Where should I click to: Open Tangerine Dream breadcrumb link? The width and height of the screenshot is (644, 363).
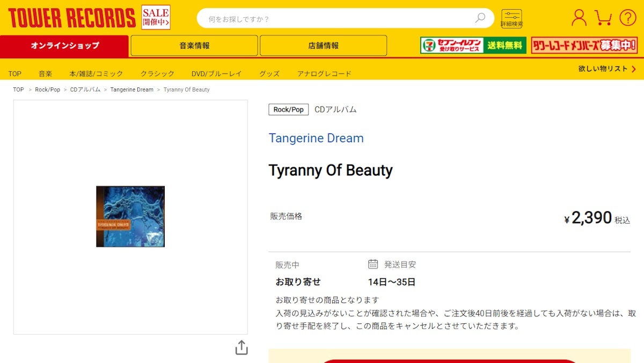click(x=132, y=90)
